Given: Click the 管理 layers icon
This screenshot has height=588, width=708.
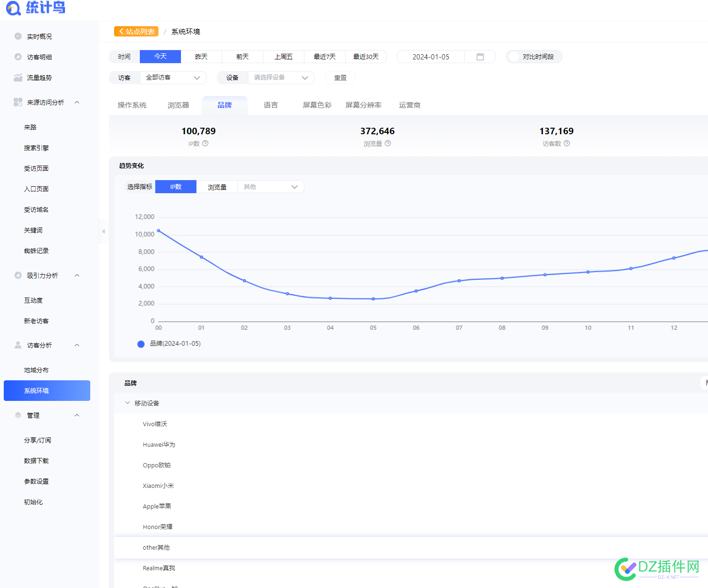Looking at the screenshot, I should click(18, 415).
